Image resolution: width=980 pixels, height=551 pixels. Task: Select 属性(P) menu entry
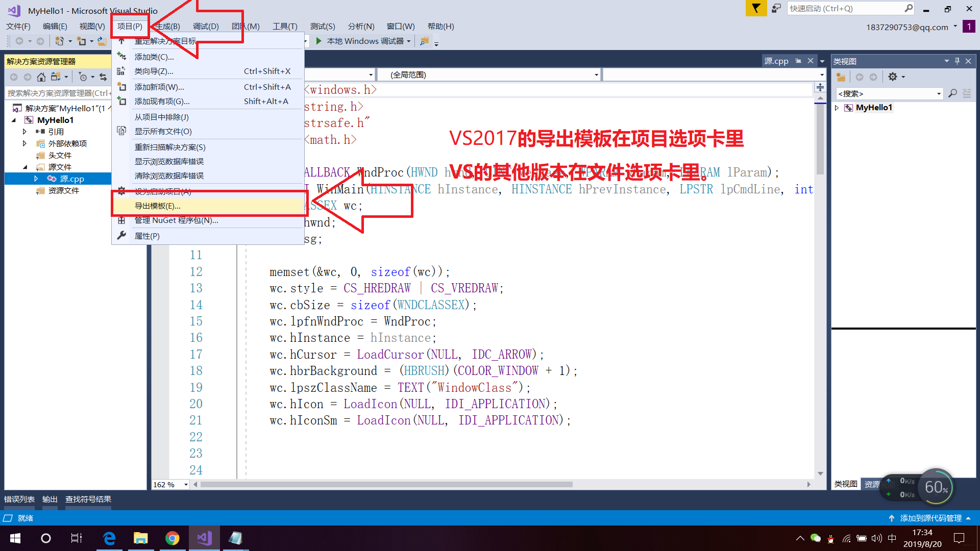[209, 236]
